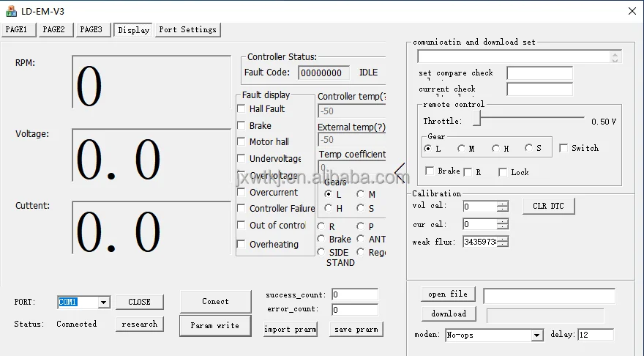Screen dimensions: 644x356
Task: Select Gears S radio in the center panel
Action: pyautogui.click(x=361, y=208)
